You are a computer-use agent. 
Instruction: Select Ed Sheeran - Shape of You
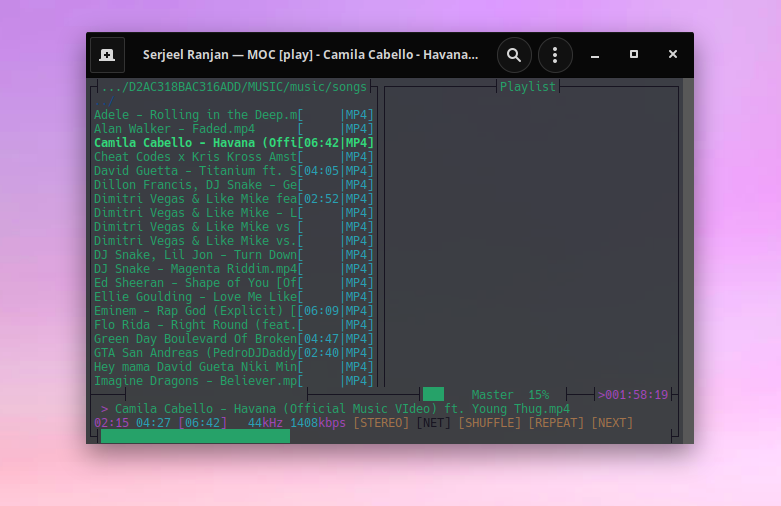pyautogui.click(x=234, y=282)
